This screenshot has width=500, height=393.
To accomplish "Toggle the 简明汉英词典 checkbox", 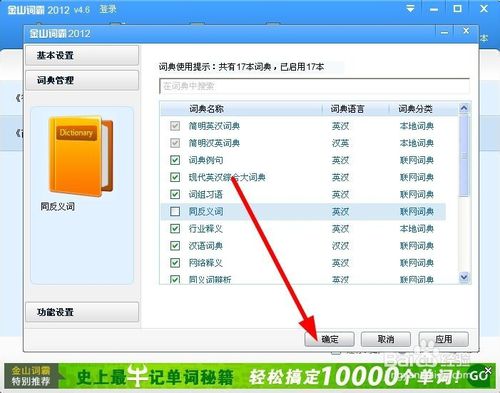I will coord(175,143).
